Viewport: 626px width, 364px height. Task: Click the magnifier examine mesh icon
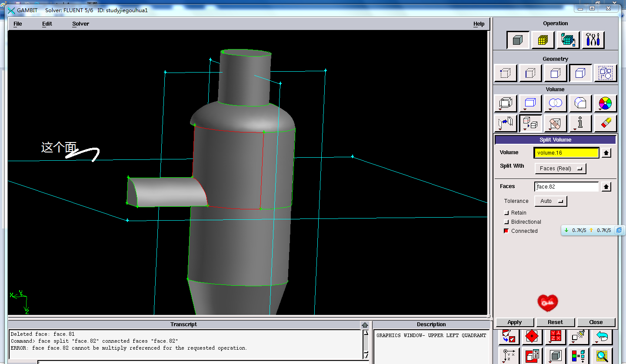click(602, 356)
